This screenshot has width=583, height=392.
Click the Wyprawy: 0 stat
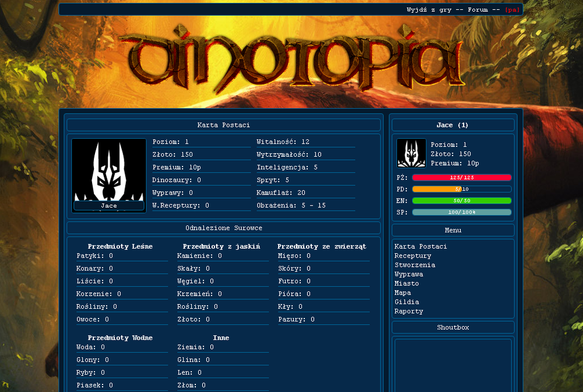coord(202,192)
